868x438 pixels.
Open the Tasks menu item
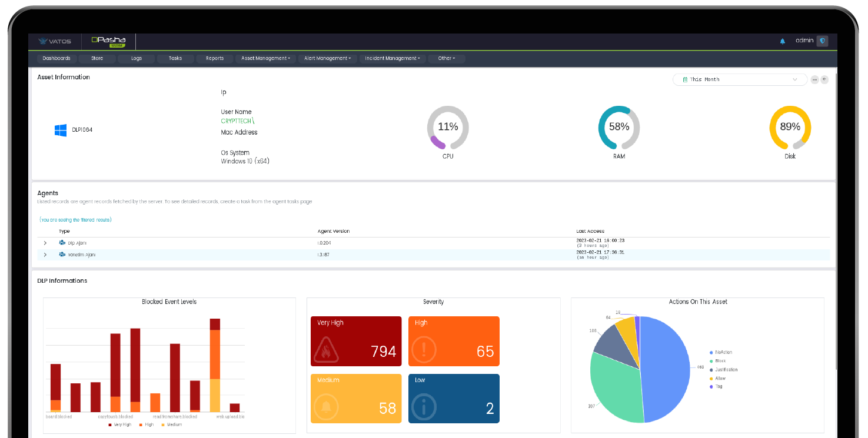coord(175,58)
